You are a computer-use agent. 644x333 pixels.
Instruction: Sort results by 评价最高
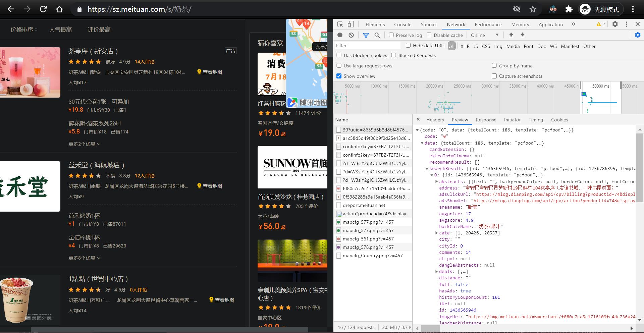pyautogui.click(x=99, y=30)
